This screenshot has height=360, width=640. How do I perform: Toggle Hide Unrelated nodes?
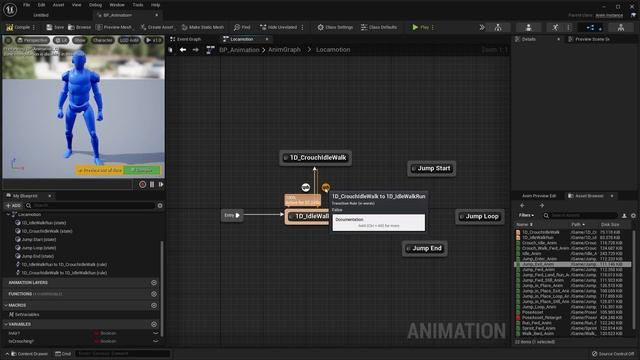278,27
